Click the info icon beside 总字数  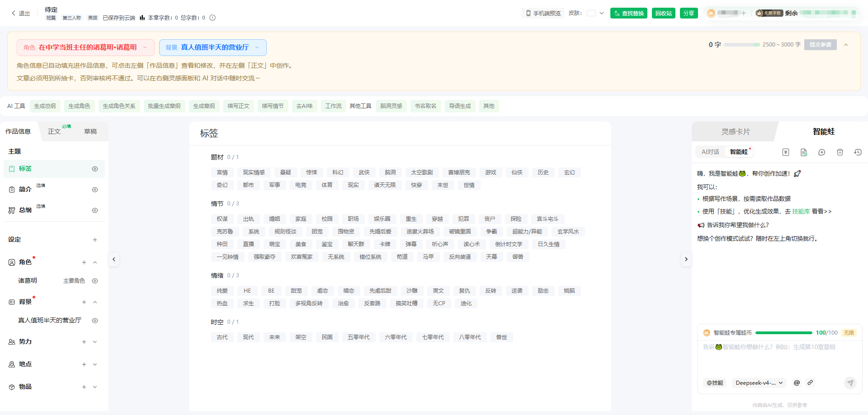212,18
